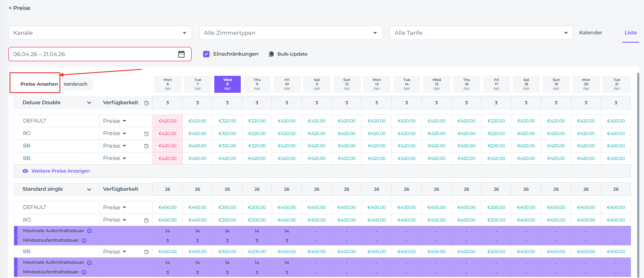The image size is (644, 278).
Task: Click the date range input field
Action: click(93, 54)
